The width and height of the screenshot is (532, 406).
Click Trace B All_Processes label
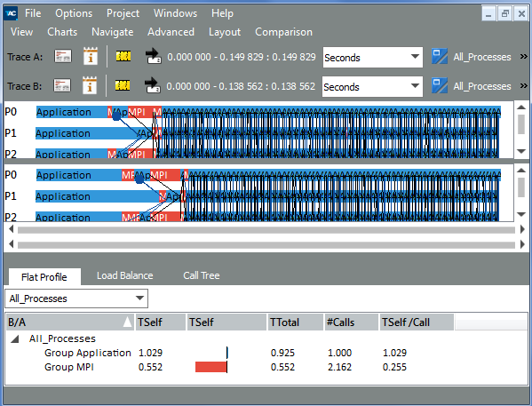482,86
